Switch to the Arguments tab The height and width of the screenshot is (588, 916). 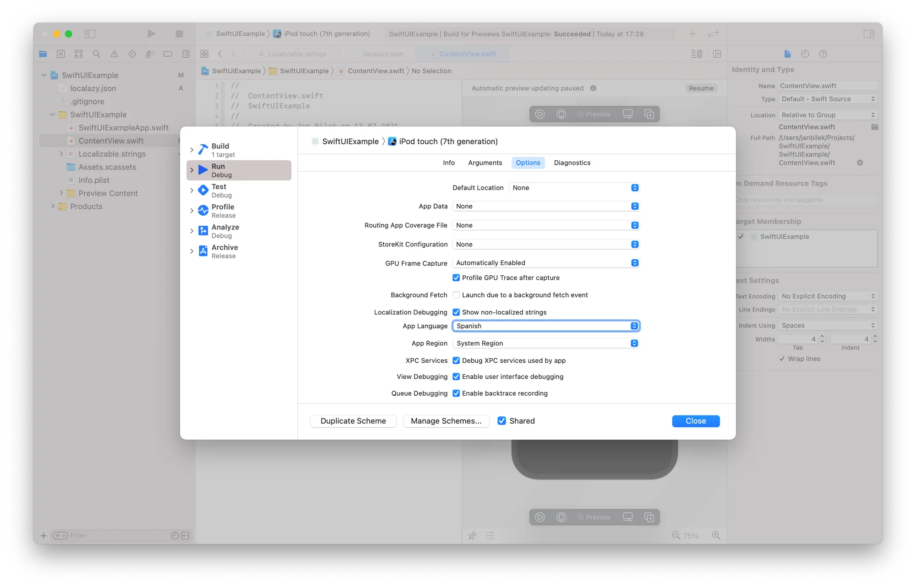[485, 163]
